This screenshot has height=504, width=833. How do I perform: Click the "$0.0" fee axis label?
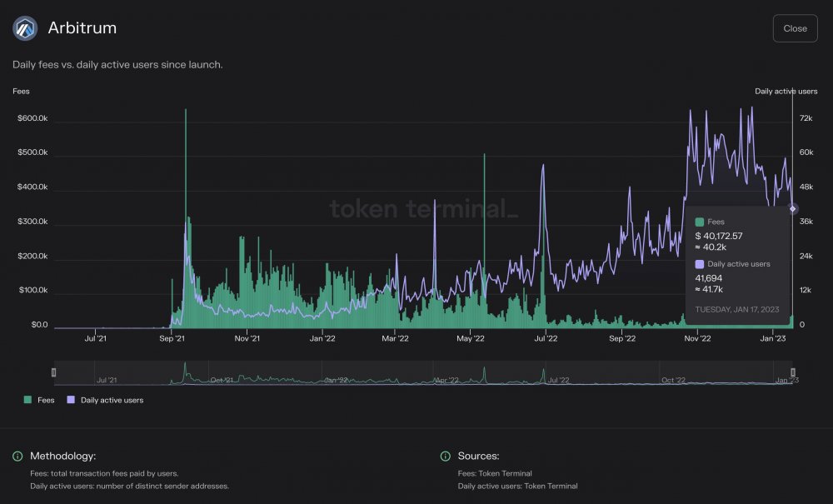click(39, 325)
